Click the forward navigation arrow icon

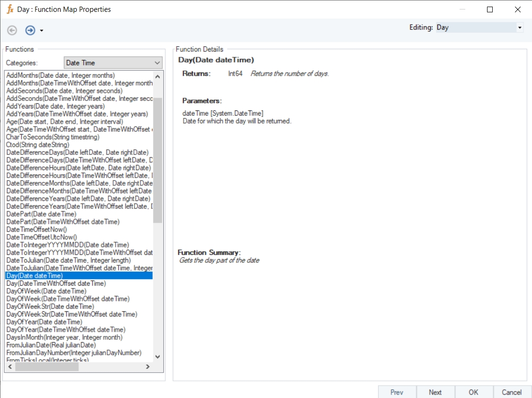click(x=30, y=30)
